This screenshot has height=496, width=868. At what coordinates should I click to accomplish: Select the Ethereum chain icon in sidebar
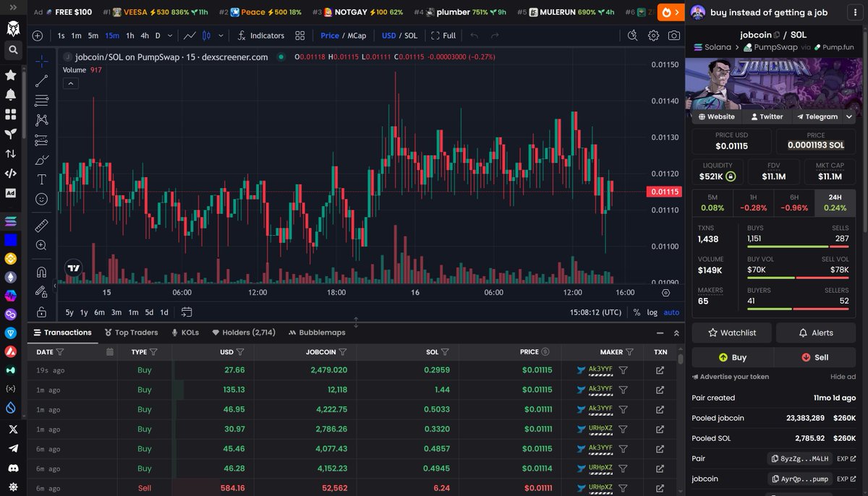(x=11, y=277)
